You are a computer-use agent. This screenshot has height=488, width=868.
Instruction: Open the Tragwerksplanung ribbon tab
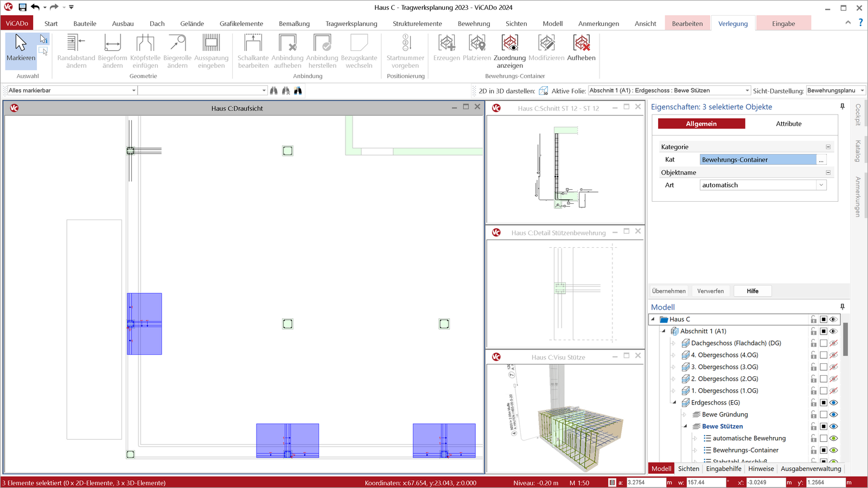pyautogui.click(x=351, y=23)
